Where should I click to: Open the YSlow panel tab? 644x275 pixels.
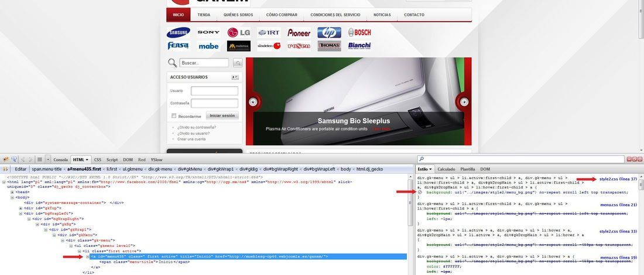pos(156,159)
